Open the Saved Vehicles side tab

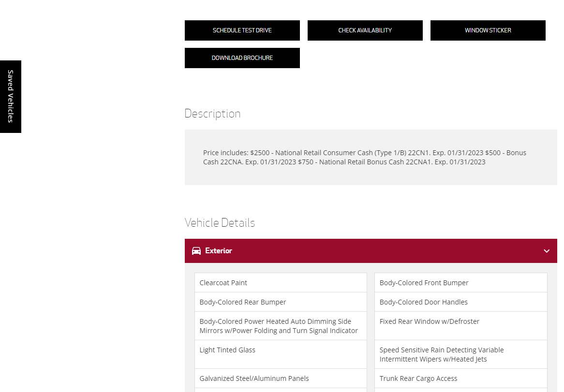click(x=11, y=97)
